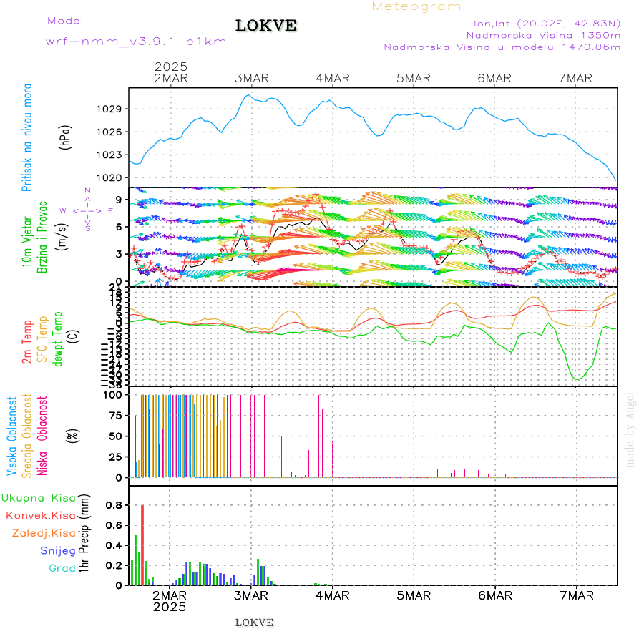644x644 pixels.
Task: Click the wind speed tick 6
Action: pos(119,227)
